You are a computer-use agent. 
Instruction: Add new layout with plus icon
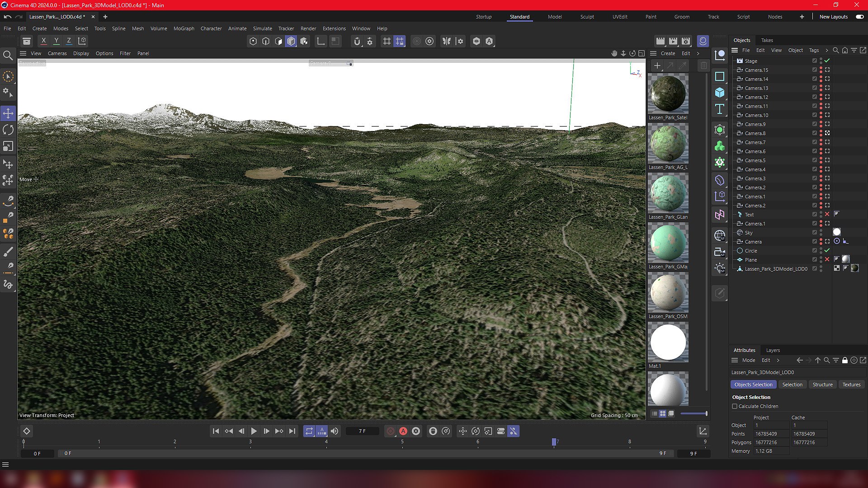click(802, 17)
